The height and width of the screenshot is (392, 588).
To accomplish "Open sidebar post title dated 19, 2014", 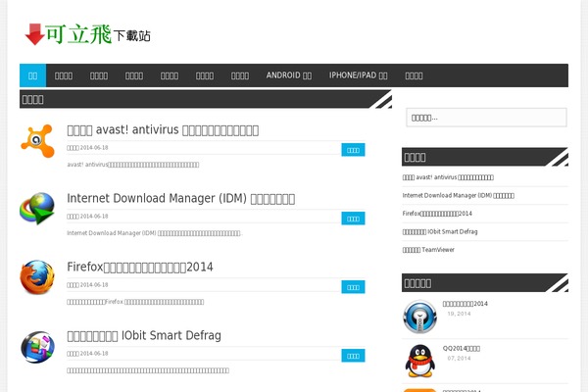I will (465, 304).
